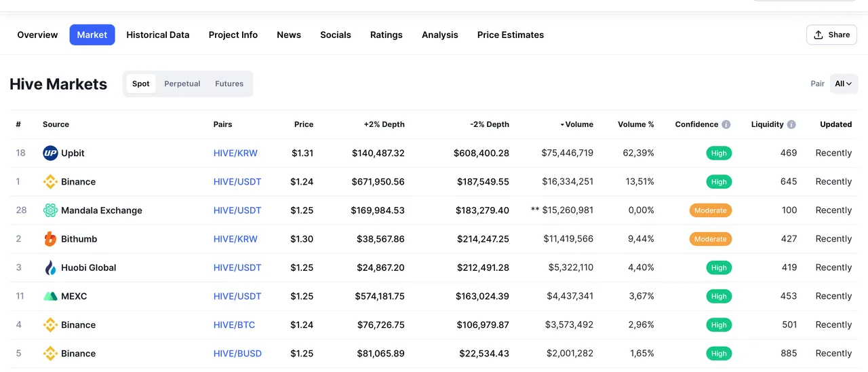Open the Ratings tab
The image size is (868, 372).
(387, 35)
